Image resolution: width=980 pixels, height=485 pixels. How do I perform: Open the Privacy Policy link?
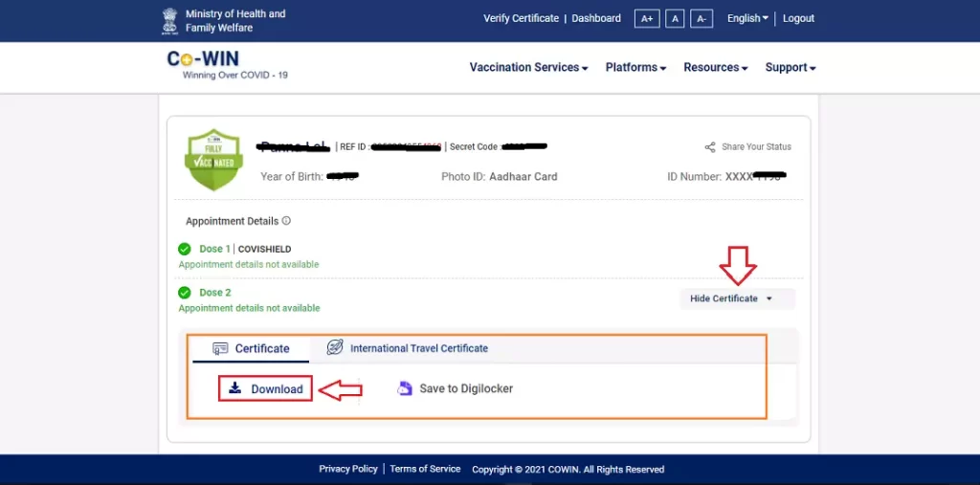click(x=348, y=469)
